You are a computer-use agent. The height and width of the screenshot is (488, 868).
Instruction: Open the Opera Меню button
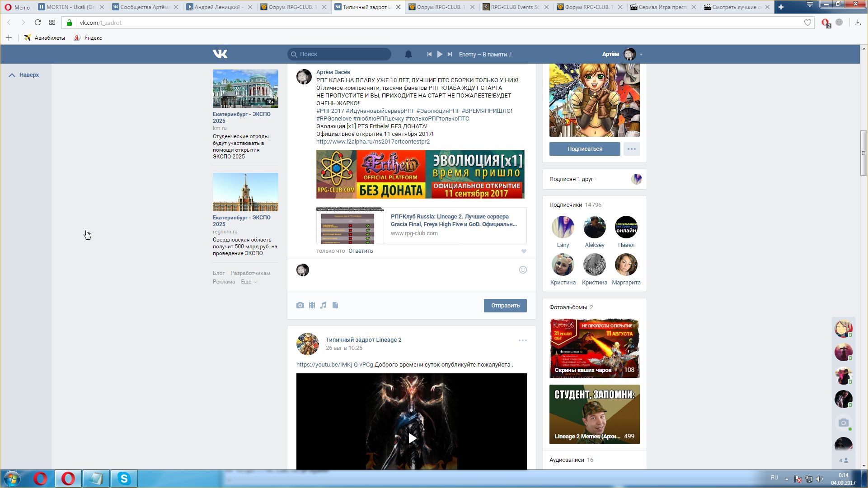click(x=17, y=7)
